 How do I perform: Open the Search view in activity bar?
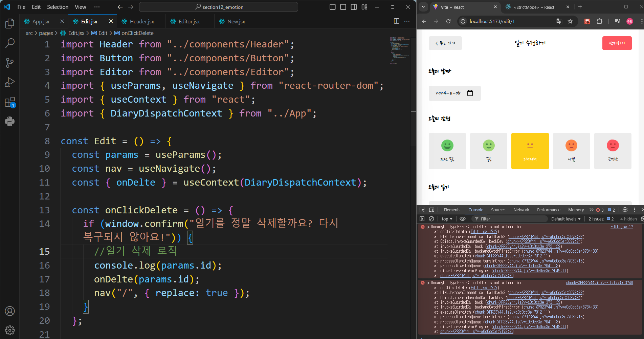(x=10, y=43)
